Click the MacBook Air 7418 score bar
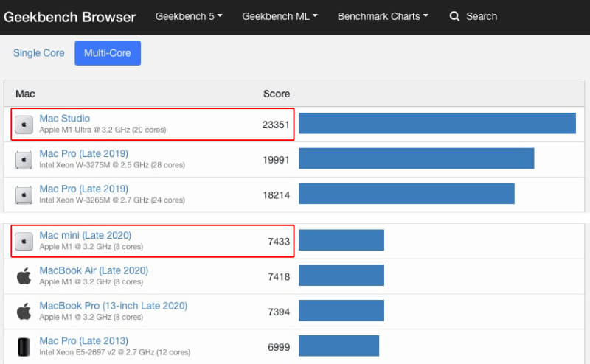This screenshot has height=364, width=590. click(x=341, y=276)
